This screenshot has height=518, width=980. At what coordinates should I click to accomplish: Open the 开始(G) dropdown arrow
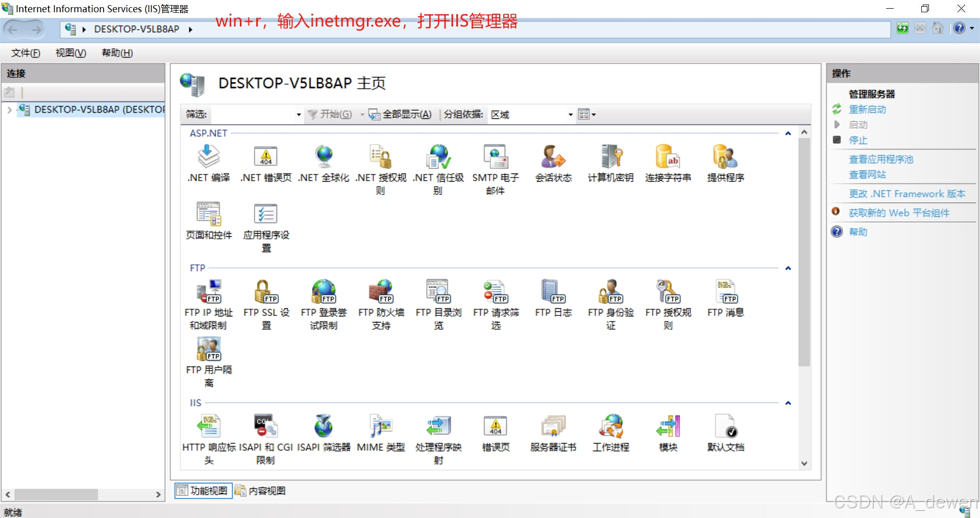click(362, 114)
